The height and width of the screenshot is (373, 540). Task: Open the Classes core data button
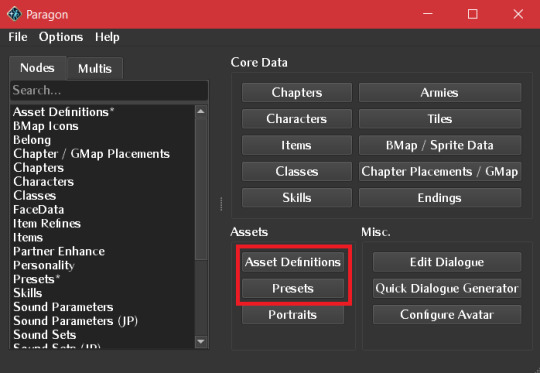pos(297,172)
